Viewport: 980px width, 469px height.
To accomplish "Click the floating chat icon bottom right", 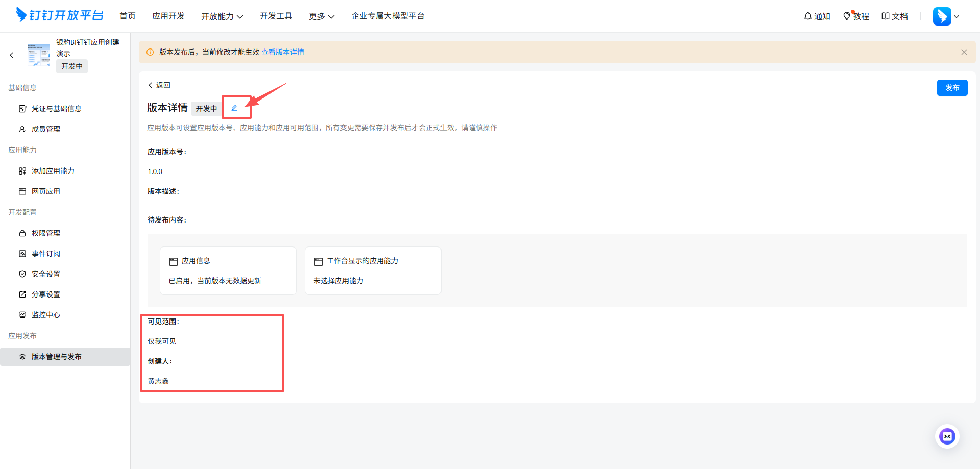I will [947, 436].
